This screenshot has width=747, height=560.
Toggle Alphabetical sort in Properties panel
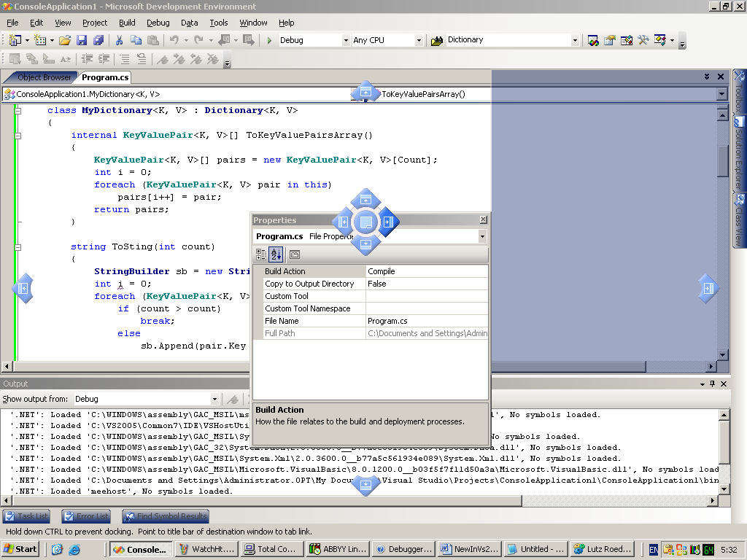click(276, 254)
